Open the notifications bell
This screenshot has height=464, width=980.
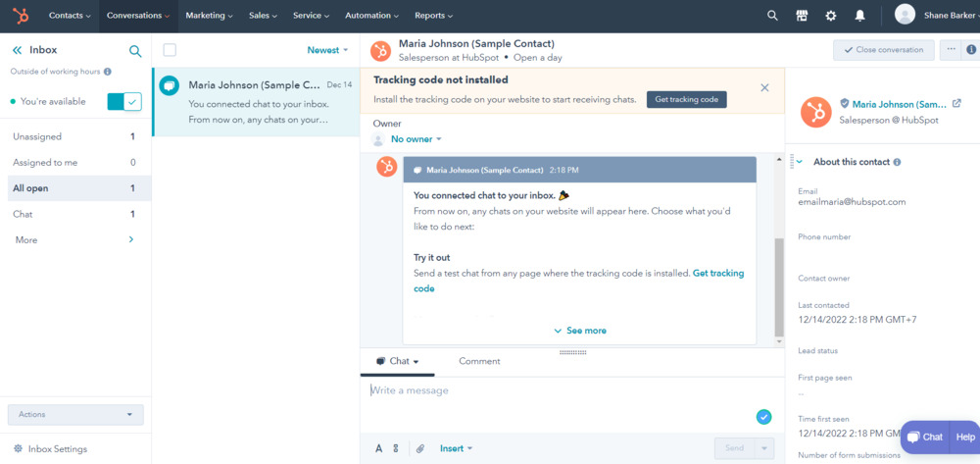pyautogui.click(x=860, y=16)
